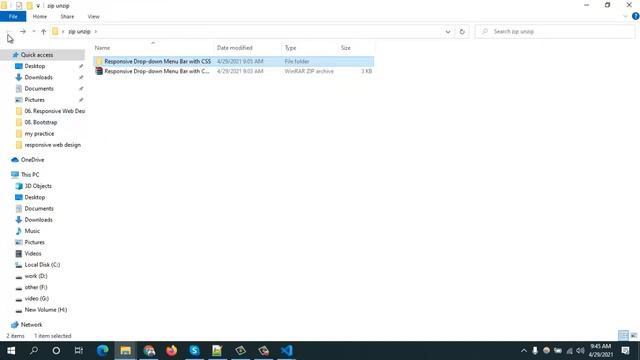Launch Microsoft Edge from taskbar
The width and height of the screenshot is (640, 360).
tap(102, 351)
